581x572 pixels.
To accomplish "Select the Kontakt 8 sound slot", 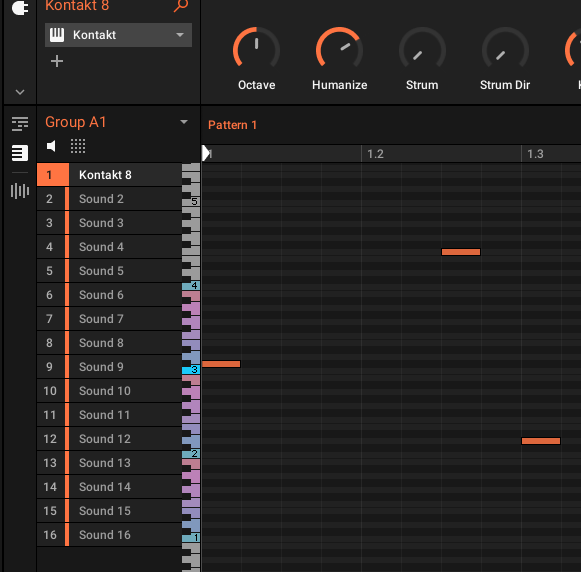I will pyautogui.click(x=109, y=174).
